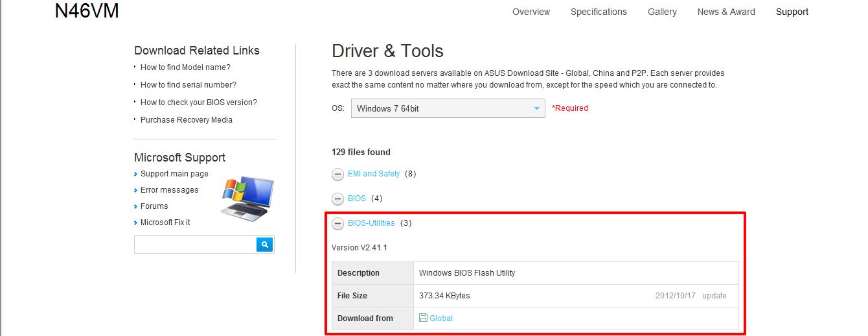Open the Forums link

coord(154,206)
